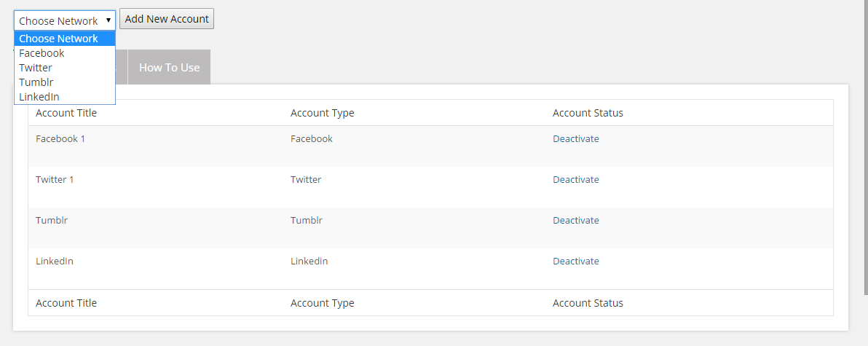Click the Tumblr account title cell
868x346 pixels.
pos(52,220)
